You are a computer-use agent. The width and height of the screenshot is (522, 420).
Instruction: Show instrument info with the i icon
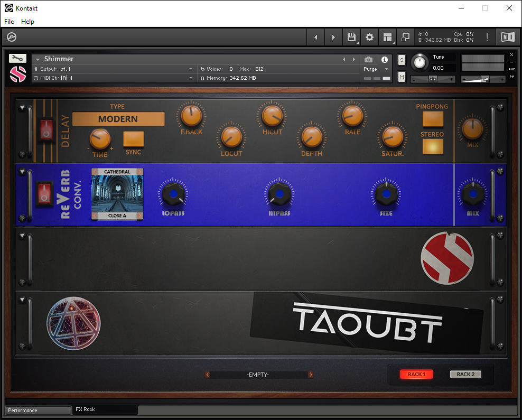[385, 60]
